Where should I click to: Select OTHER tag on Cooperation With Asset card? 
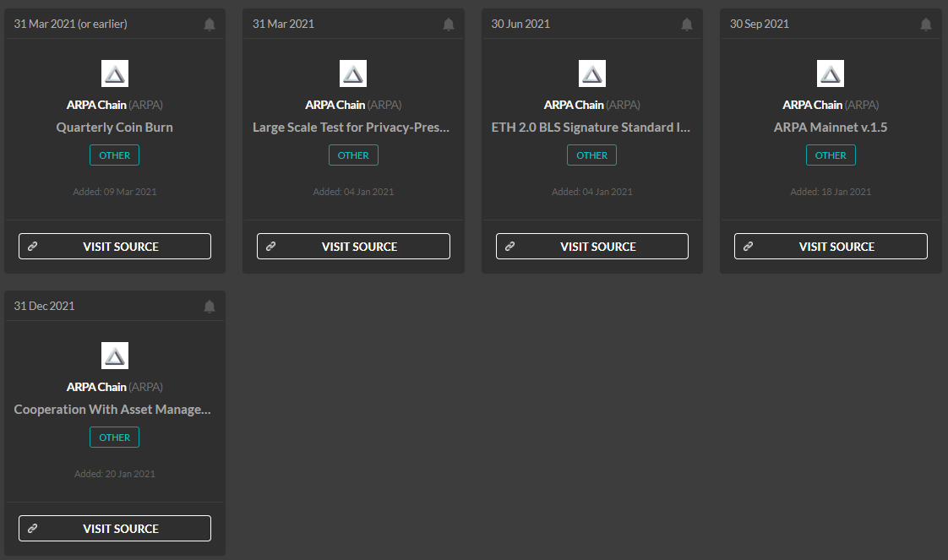(115, 438)
